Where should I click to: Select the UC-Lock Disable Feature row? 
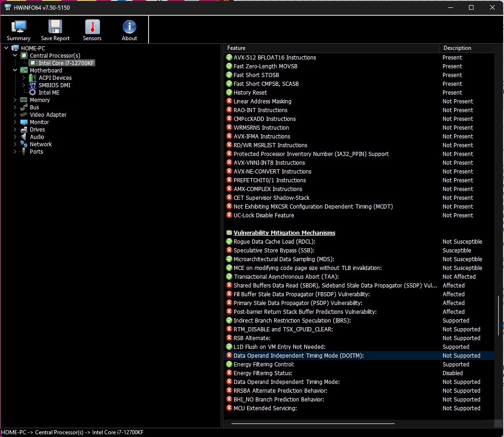359,215
